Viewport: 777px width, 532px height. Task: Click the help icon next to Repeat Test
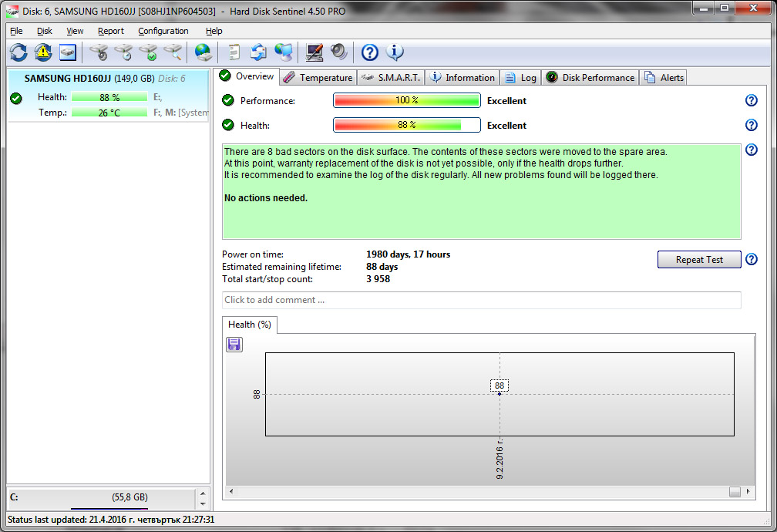tap(752, 259)
